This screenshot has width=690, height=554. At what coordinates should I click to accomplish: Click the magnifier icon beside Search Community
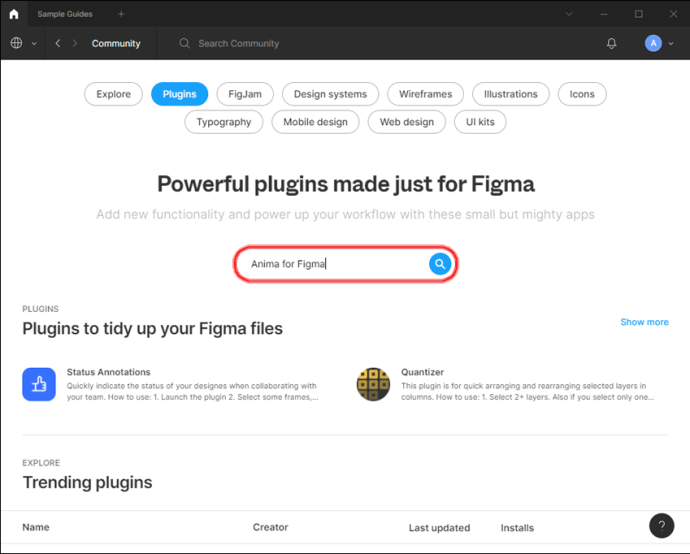click(184, 43)
